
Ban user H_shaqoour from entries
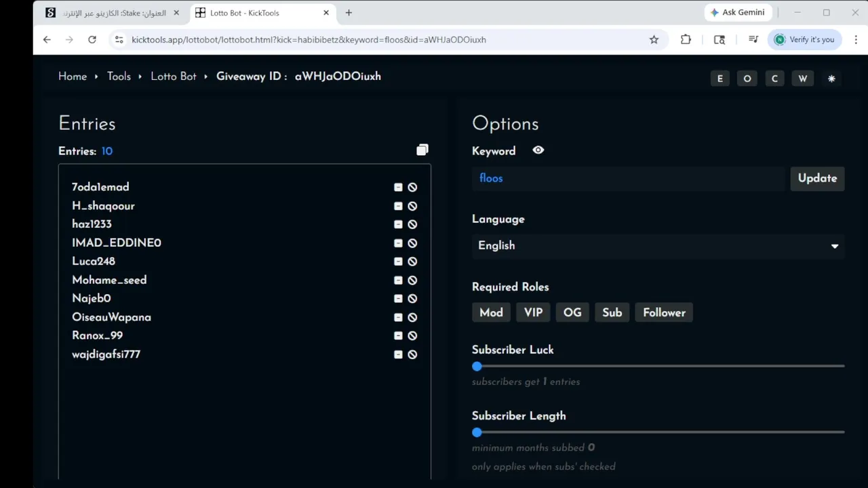click(x=412, y=206)
